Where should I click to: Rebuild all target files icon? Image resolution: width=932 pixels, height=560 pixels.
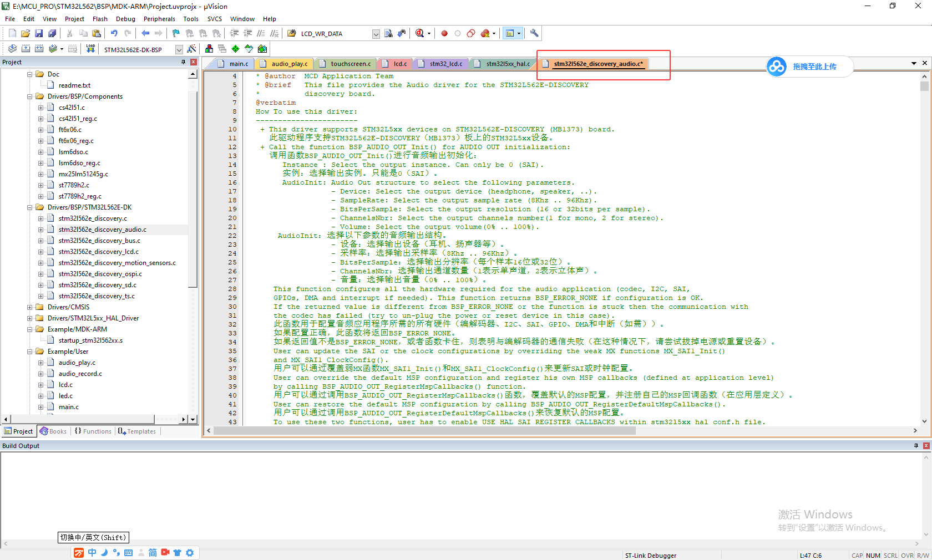pyautogui.click(x=39, y=49)
